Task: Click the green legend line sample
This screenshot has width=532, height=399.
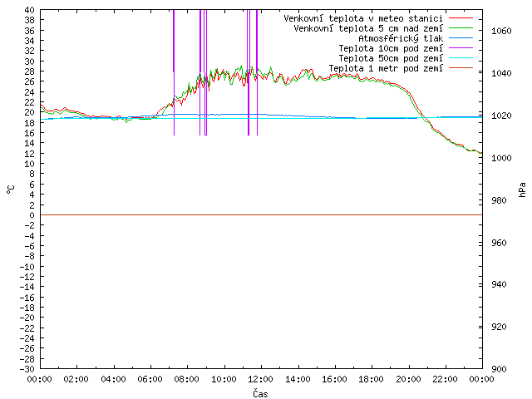Action: [461, 27]
